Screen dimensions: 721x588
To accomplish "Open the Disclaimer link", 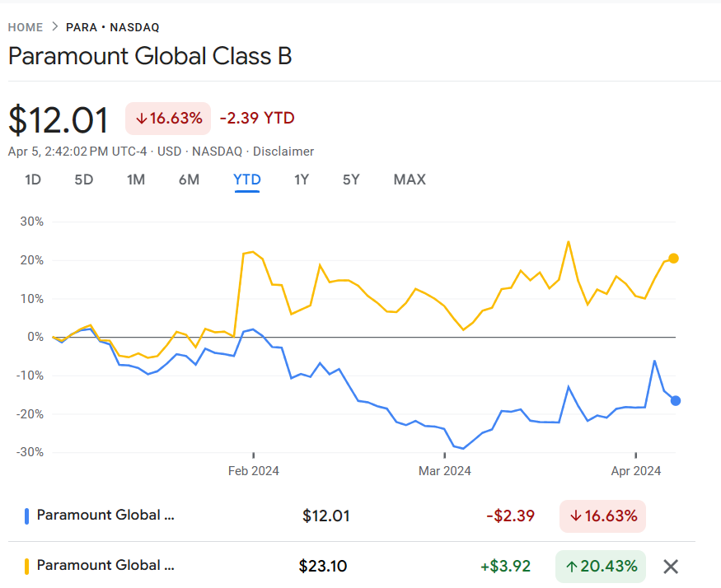I will 283,152.
